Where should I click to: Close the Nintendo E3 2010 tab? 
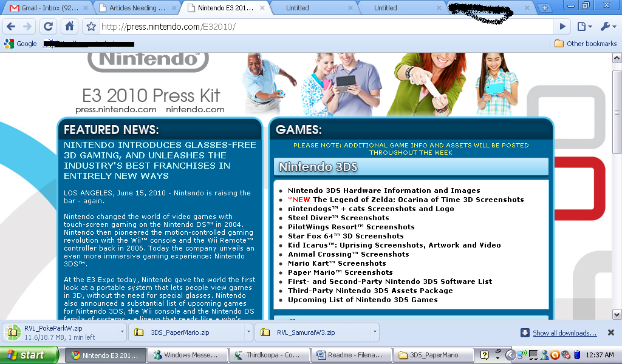(262, 8)
